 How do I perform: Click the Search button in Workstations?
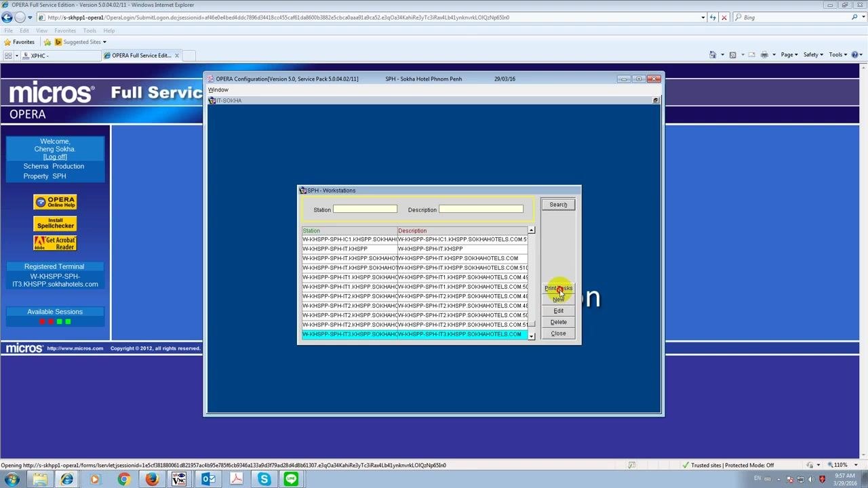click(558, 205)
